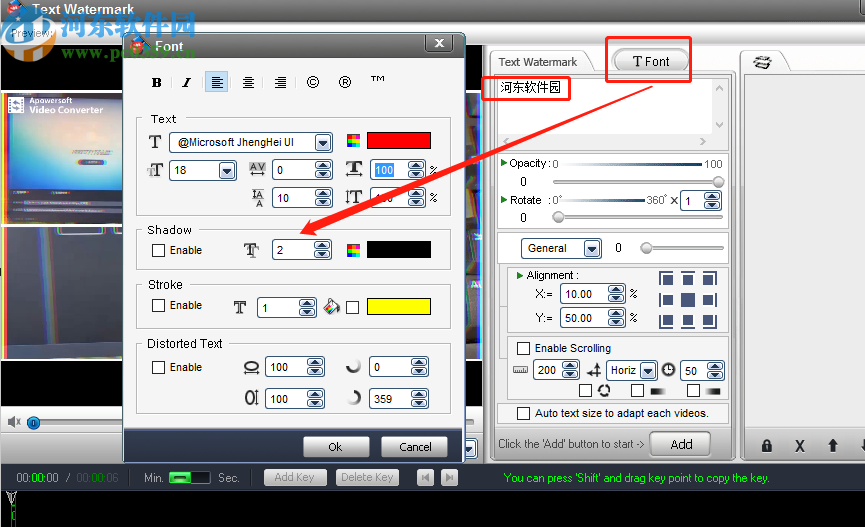865x527 pixels.
Task: Switch to the Text Watermark tab
Action: [538, 62]
